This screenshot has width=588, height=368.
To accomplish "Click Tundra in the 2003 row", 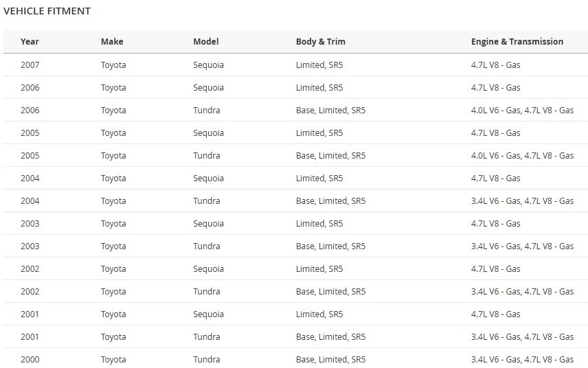I will coord(207,246).
